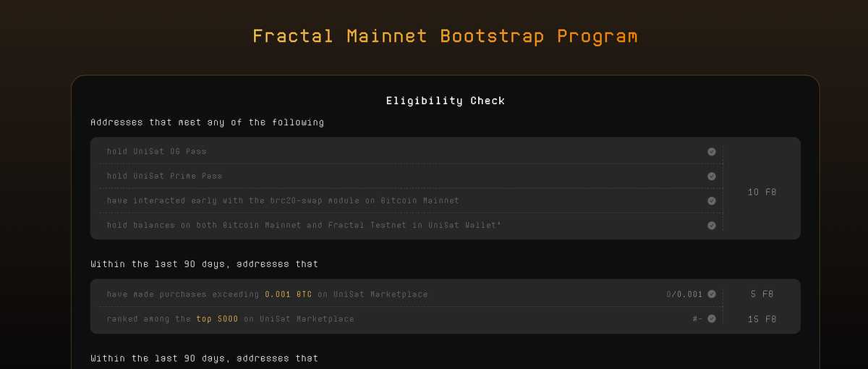
Task: Click check icon for Fractal Testnet balances row
Action: (x=712, y=225)
